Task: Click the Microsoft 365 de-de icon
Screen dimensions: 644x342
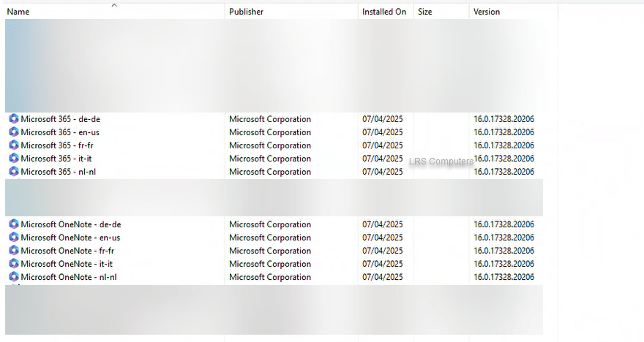Action: click(13, 119)
